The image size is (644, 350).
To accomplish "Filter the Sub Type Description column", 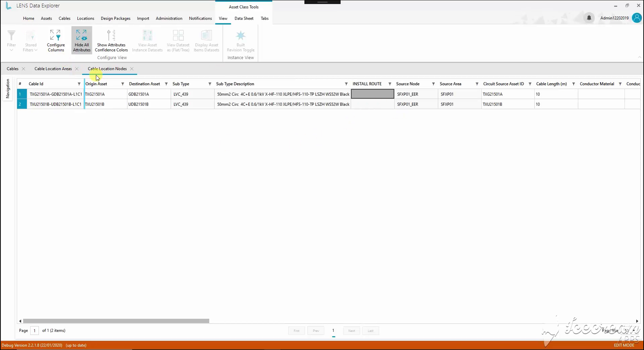I will point(346,84).
